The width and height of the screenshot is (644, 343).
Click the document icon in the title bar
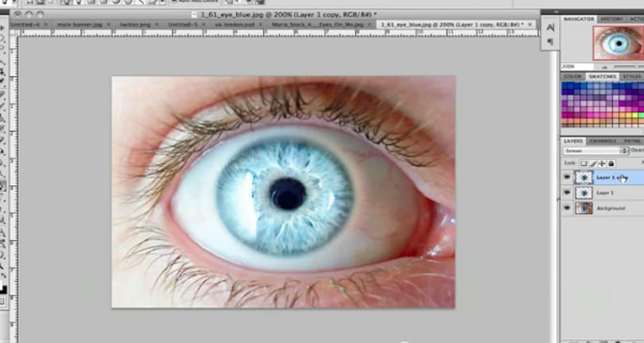pyautogui.click(x=196, y=14)
